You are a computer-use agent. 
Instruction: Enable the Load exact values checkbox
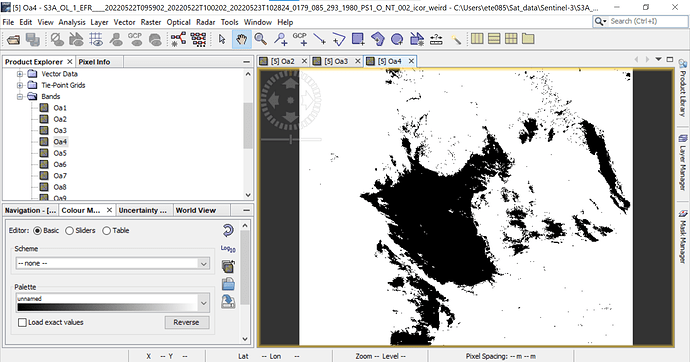point(22,322)
